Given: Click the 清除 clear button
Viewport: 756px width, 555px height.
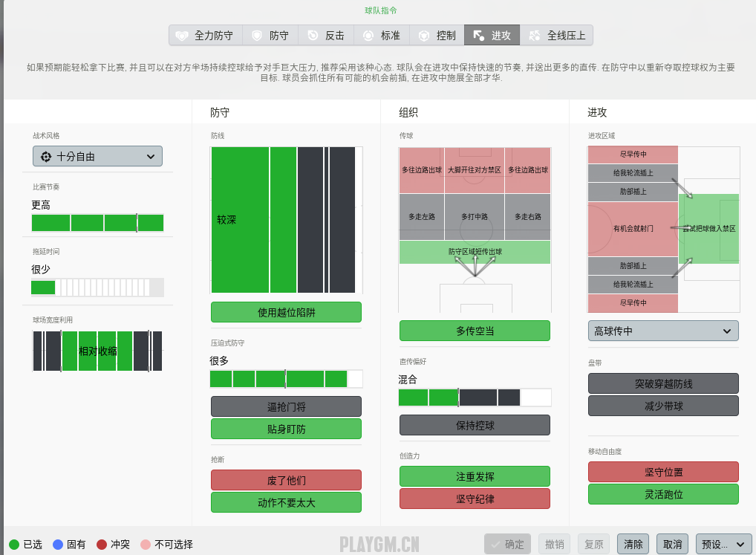Looking at the screenshot, I should [633, 545].
